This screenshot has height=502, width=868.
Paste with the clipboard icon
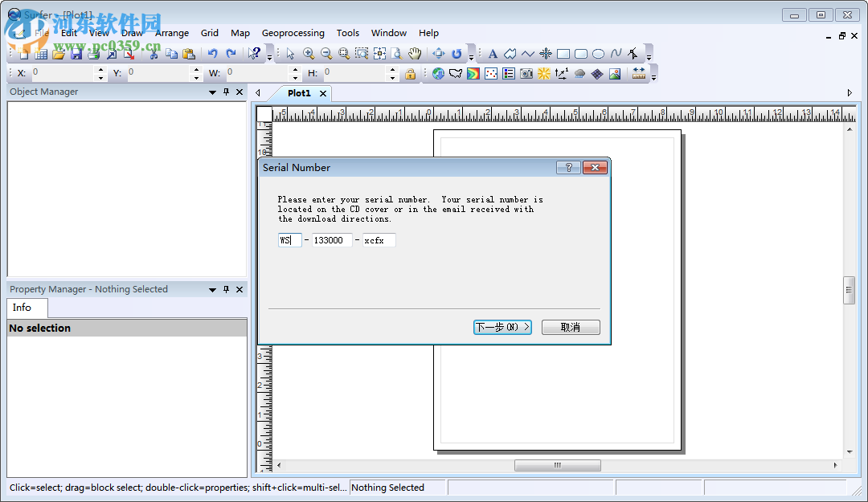pos(189,54)
